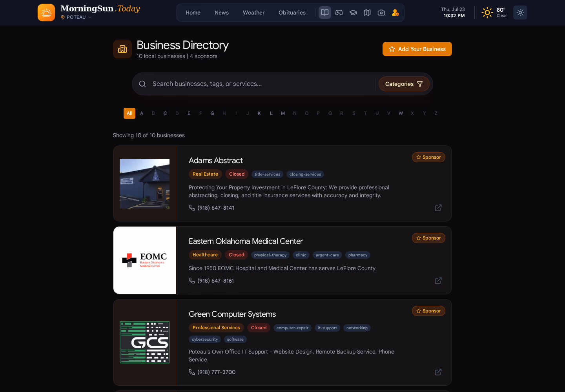This screenshot has height=392, width=565.
Task: Click the Closed status on Green Computer Systems
Action: pyautogui.click(x=259, y=328)
